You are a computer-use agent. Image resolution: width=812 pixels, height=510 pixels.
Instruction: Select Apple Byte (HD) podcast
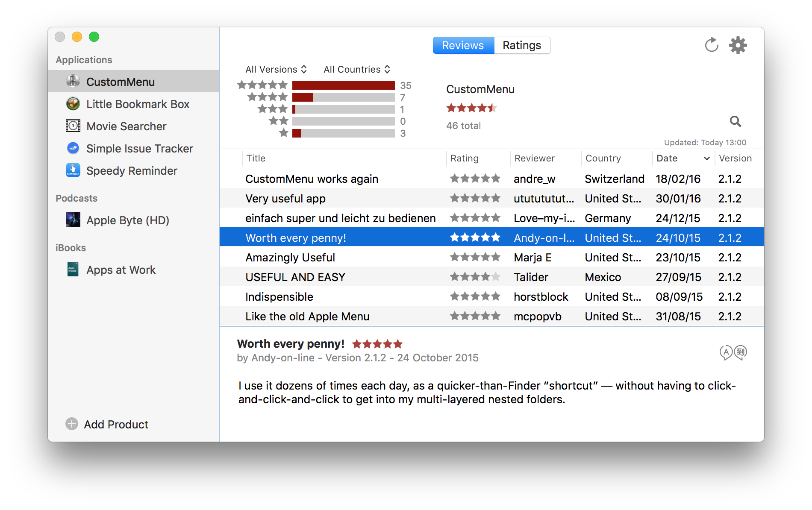pos(133,220)
